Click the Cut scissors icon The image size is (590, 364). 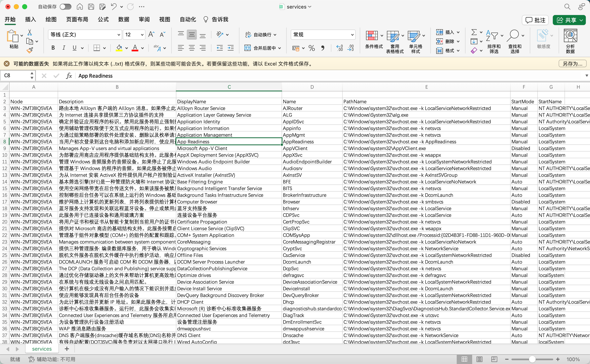pyautogui.click(x=30, y=32)
